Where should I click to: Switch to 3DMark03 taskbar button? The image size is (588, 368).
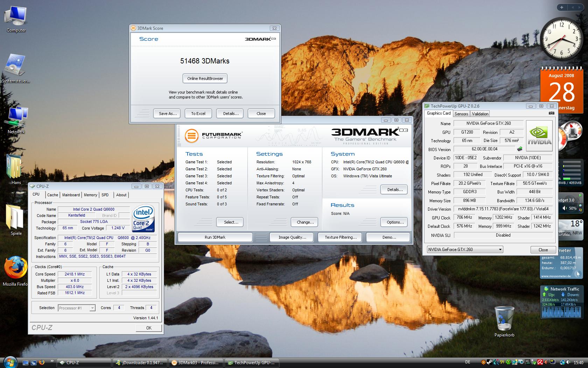(195, 363)
